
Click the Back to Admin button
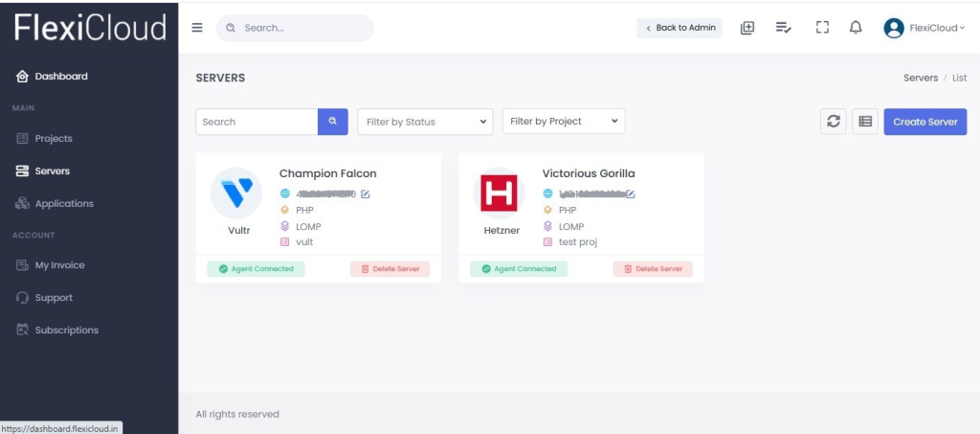679,28
